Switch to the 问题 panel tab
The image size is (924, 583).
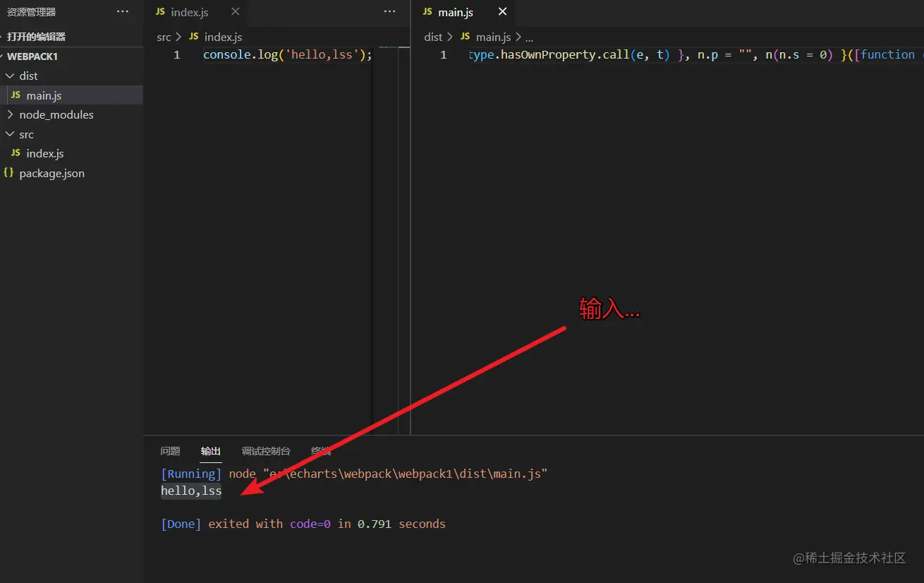[x=170, y=451]
